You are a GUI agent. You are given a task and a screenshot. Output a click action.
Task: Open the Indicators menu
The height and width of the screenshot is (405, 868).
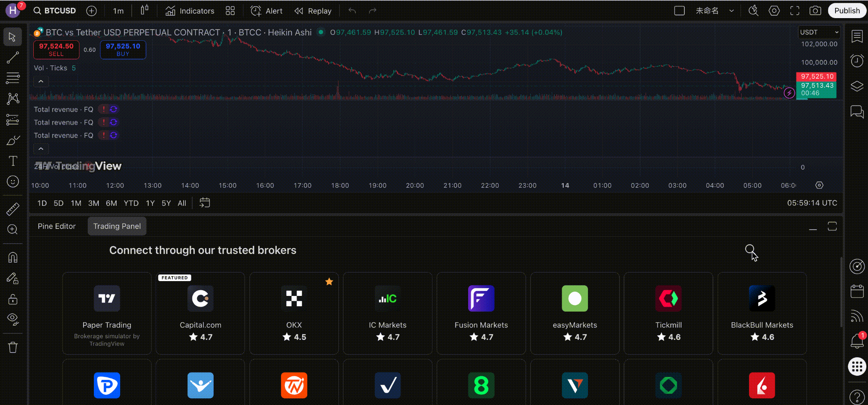pos(190,11)
